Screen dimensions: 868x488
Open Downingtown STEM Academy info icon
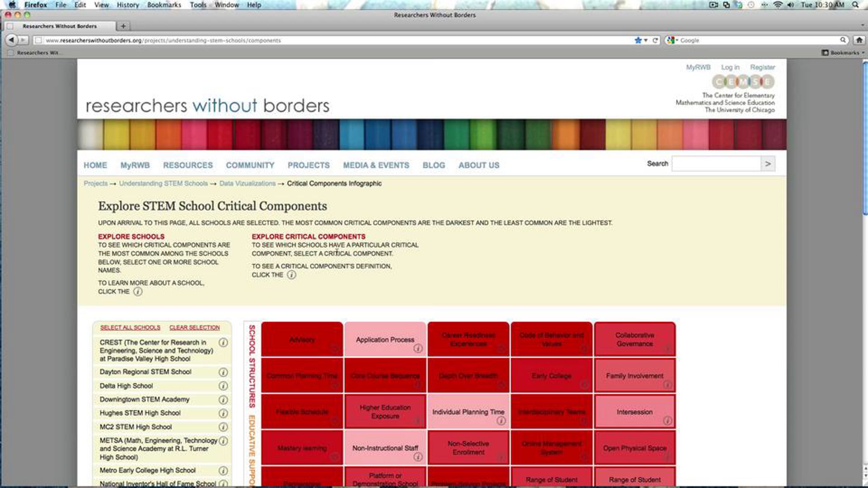tap(223, 400)
